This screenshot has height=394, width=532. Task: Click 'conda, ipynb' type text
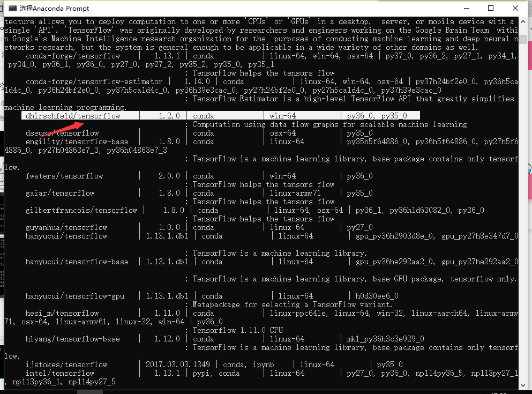tap(249, 365)
